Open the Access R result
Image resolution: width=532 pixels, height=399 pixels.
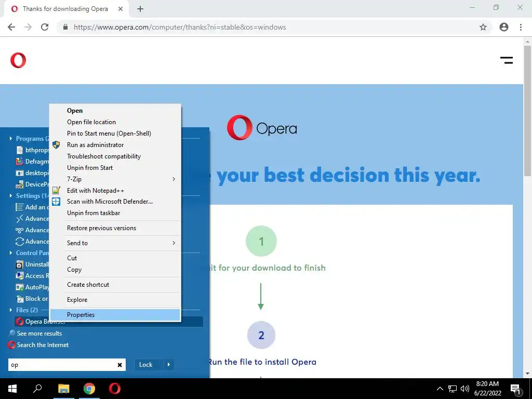point(32,276)
